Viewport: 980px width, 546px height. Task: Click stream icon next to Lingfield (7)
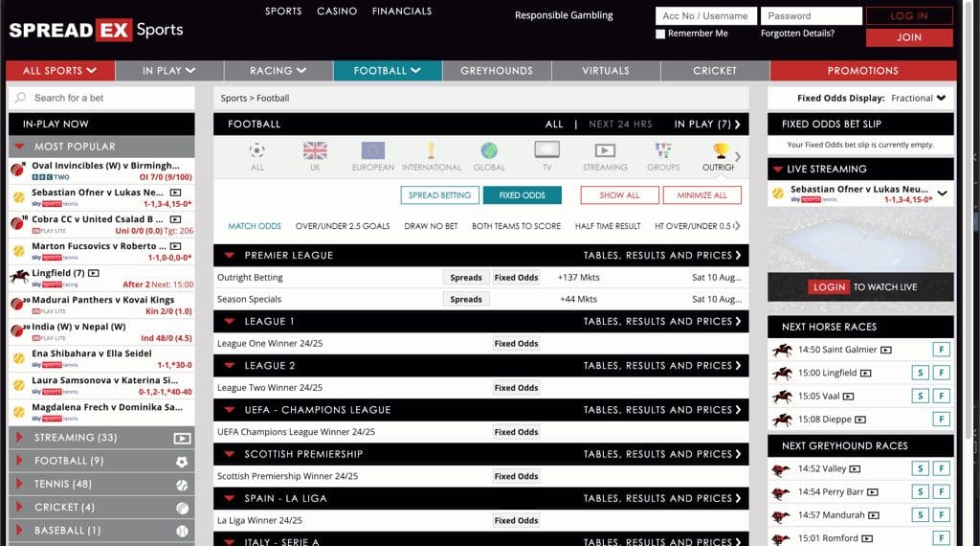point(94,273)
